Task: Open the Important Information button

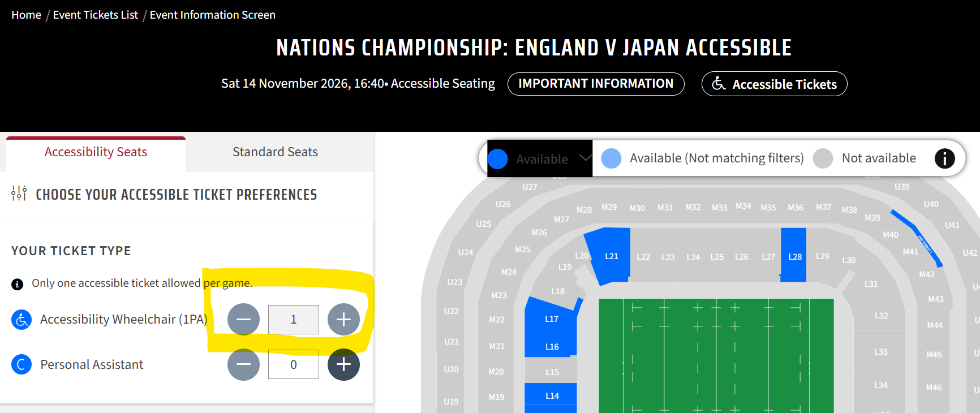Action: coord(596,84)
